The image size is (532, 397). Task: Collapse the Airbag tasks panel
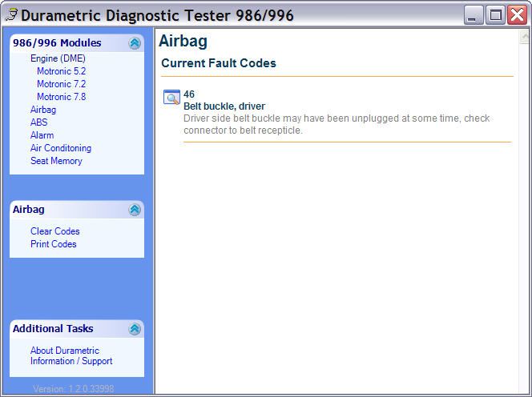[135, 210]
